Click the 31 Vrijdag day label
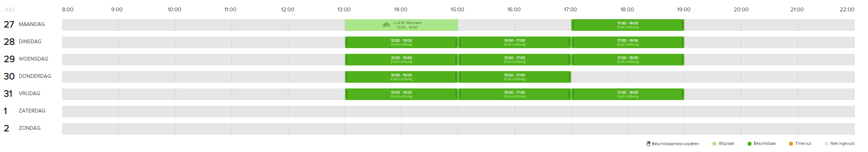Image resolution: width=868 pixels, height=152 pixels. pos(22,94)
